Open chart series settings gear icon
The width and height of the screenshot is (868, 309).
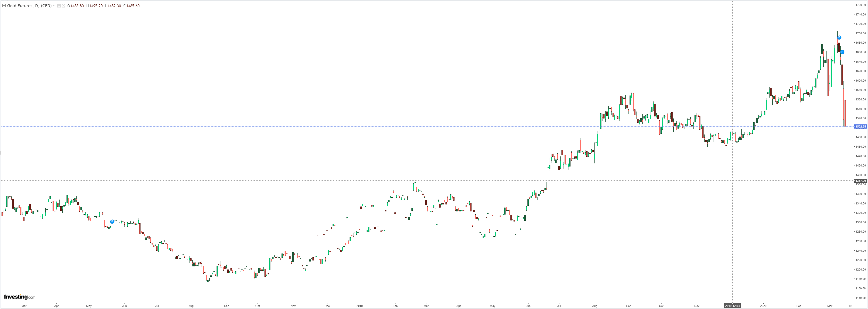point(63,6)
